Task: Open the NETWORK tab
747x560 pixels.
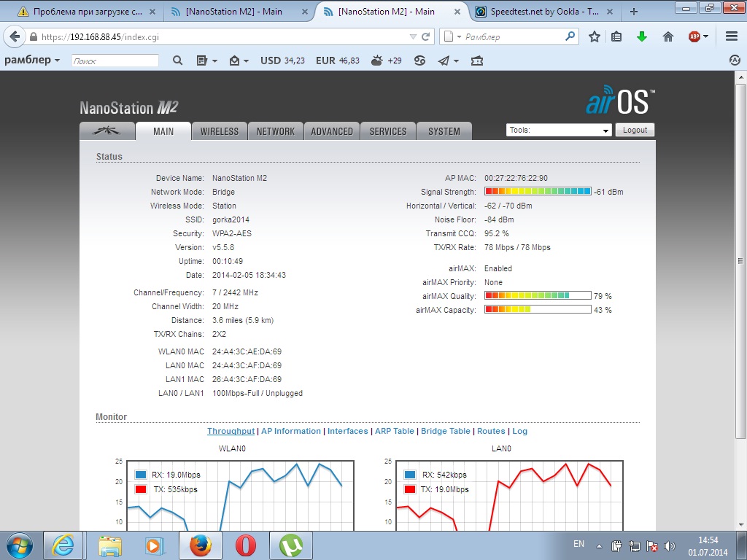Action: click(276, 131)
